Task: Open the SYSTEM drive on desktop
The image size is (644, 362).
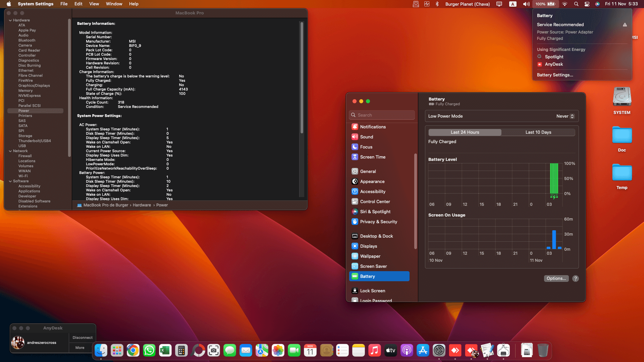Action: (x=622, y=101)
